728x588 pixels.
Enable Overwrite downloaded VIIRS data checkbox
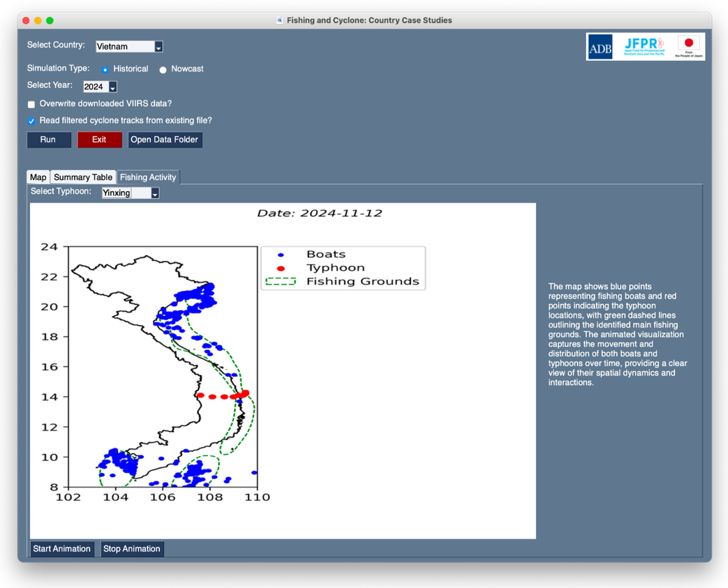pyautogui.click(x=31, y=104)
